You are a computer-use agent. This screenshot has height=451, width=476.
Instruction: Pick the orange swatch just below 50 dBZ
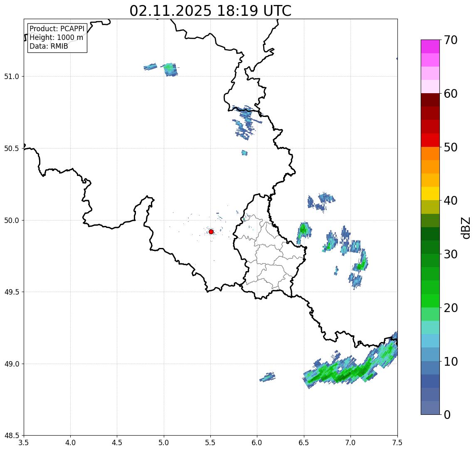pyautogui.click(x=430, y=153)
